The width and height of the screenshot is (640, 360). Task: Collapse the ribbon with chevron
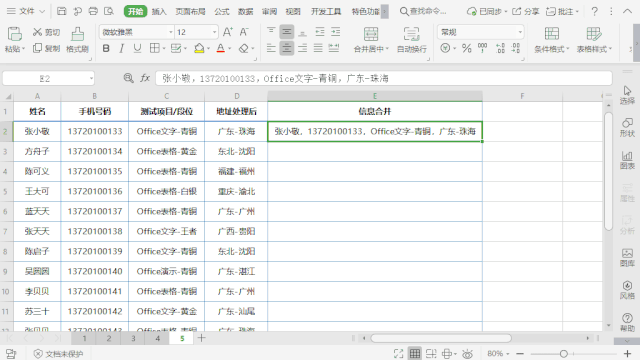tap(627, 11)
